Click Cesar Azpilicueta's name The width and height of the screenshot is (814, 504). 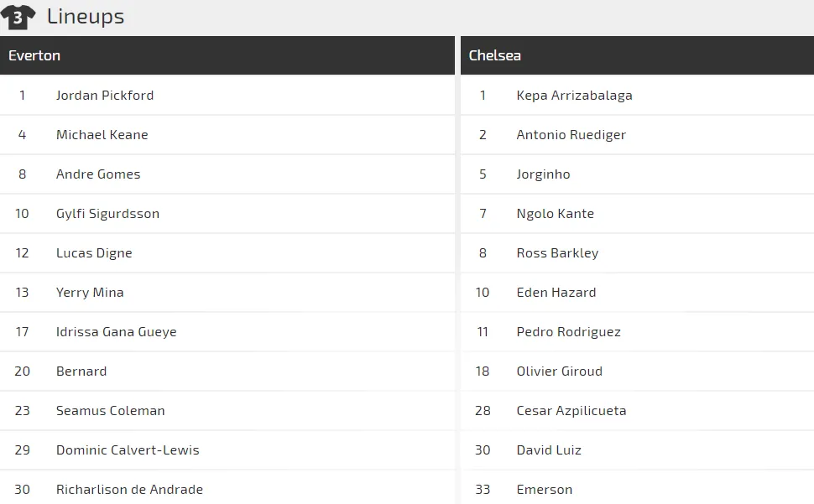(571, 411)
